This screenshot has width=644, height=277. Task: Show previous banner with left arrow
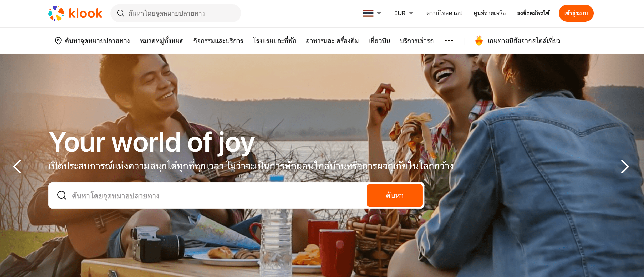point(17,166)
